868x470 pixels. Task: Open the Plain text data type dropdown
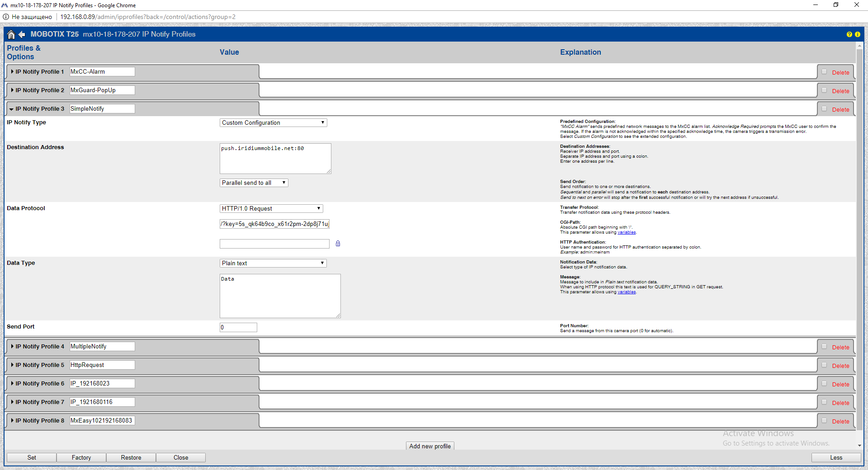[x=273, y=263]
